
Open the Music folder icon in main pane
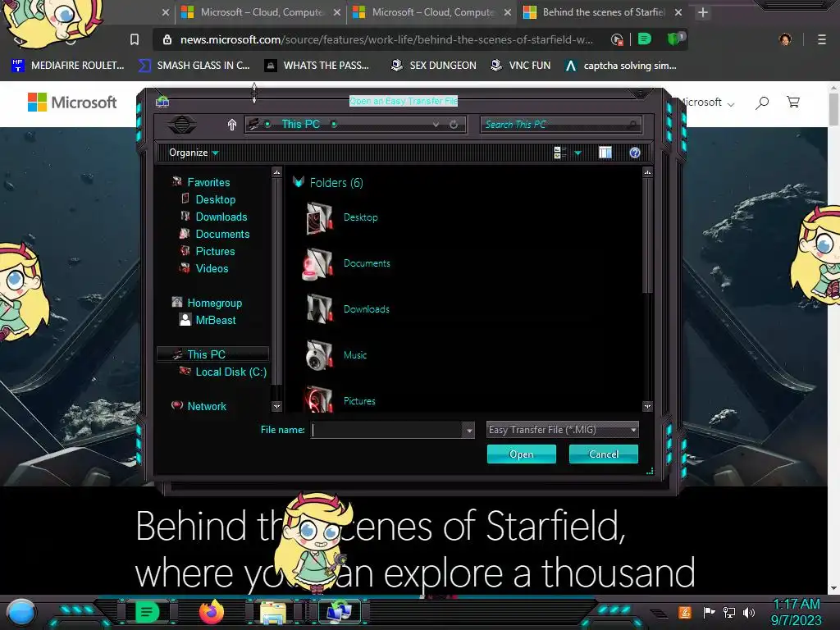(320, 355)
